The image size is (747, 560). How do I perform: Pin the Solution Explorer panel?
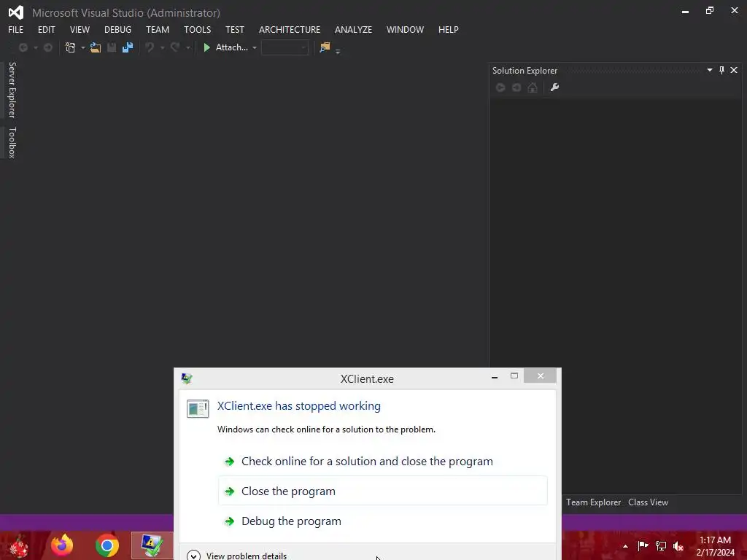[721, 70]
